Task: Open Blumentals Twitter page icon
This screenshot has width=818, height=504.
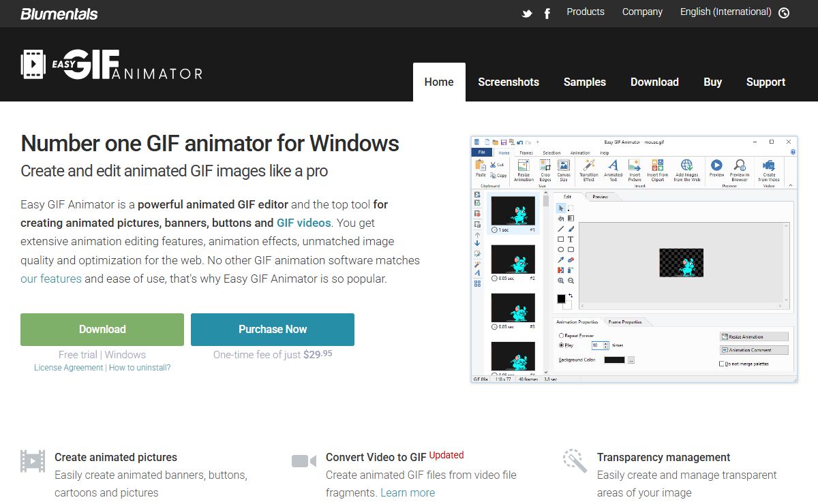Action: tap(527, 13)
